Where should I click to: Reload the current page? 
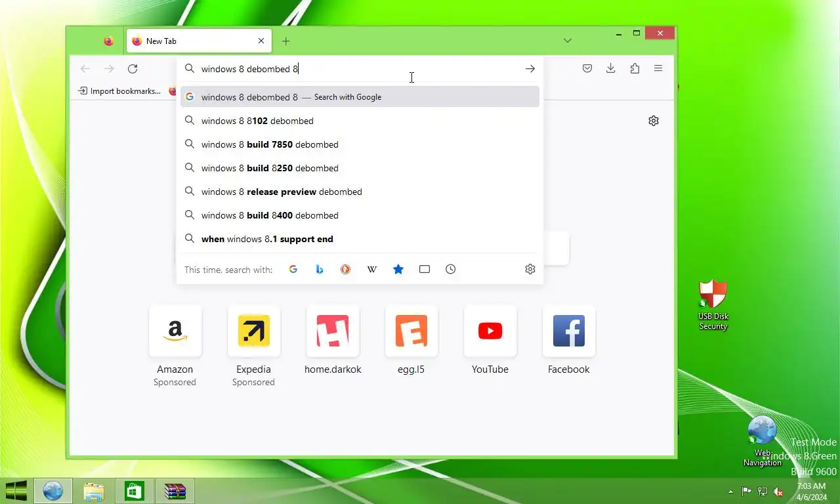pos(133,69)
